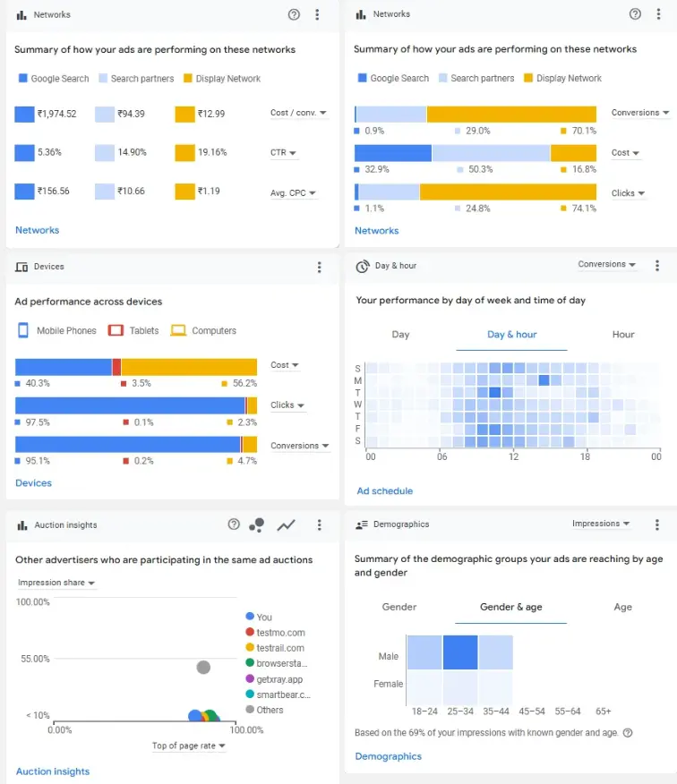Switch to the Hour tab

(623, 335)
